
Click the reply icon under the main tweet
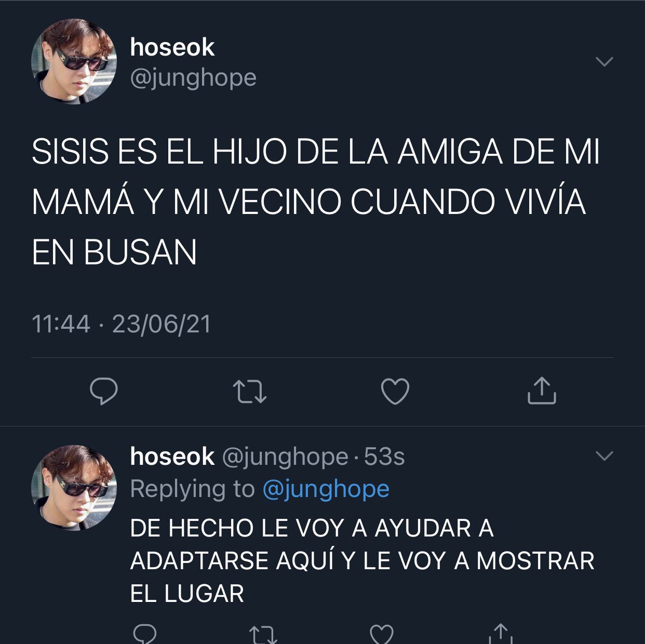pos(104,391)
